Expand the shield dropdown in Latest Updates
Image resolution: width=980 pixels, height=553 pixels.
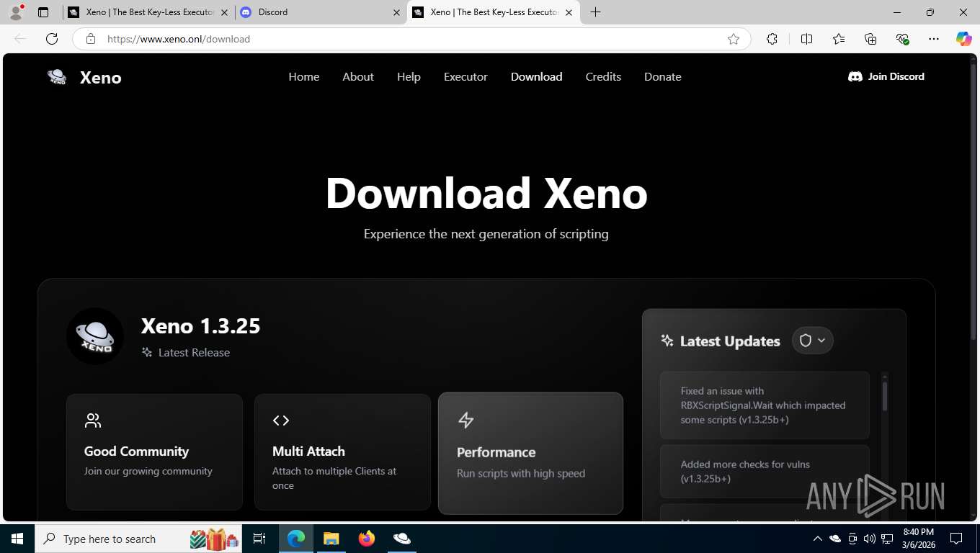pyautogui.click(x=813, y=341)
